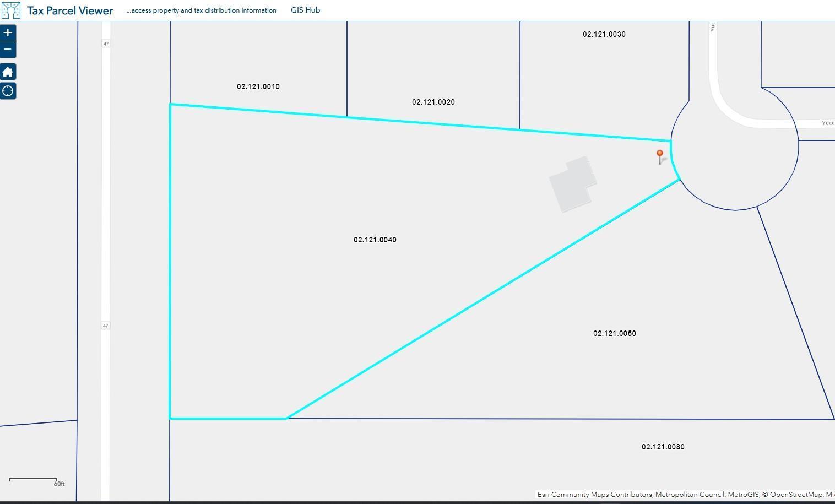The width and height of the screenshot is (835, 504).
Task: Select parcel label 02.121.0040
Action: click(375, 240)
